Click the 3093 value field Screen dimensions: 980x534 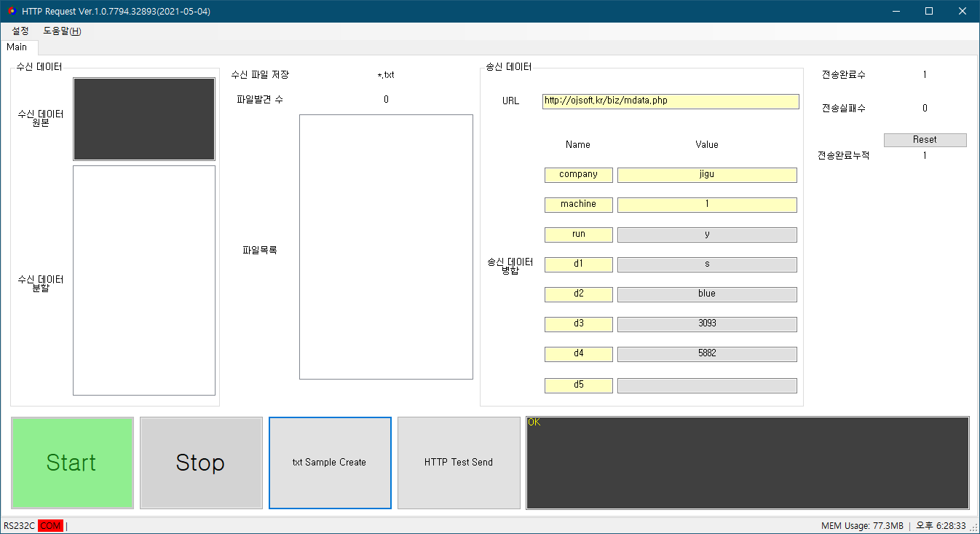tap(707, 324)
